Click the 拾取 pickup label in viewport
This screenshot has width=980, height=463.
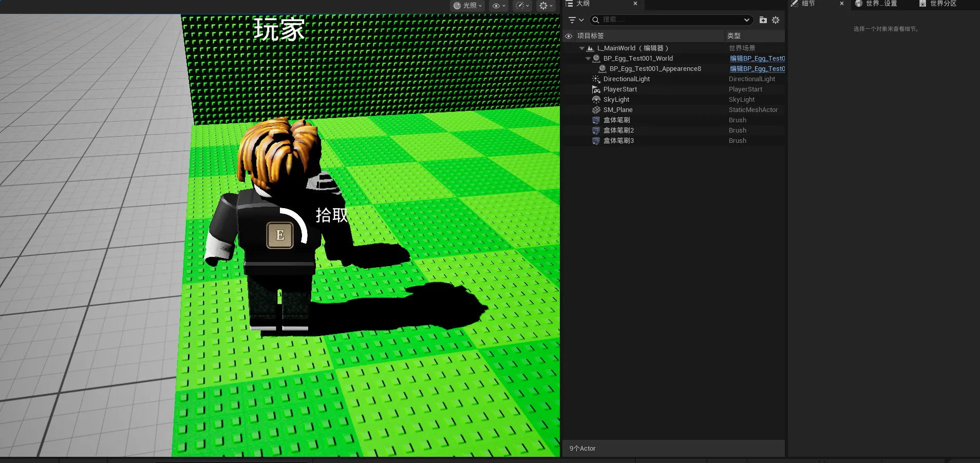click(332, 215)
